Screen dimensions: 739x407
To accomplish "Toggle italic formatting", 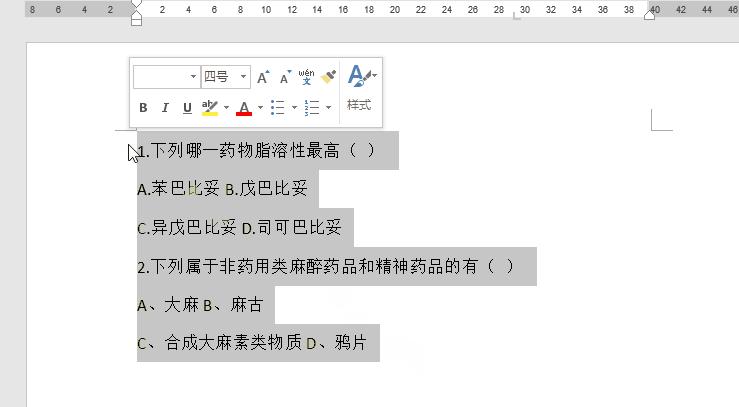I will tap(165, 108).
